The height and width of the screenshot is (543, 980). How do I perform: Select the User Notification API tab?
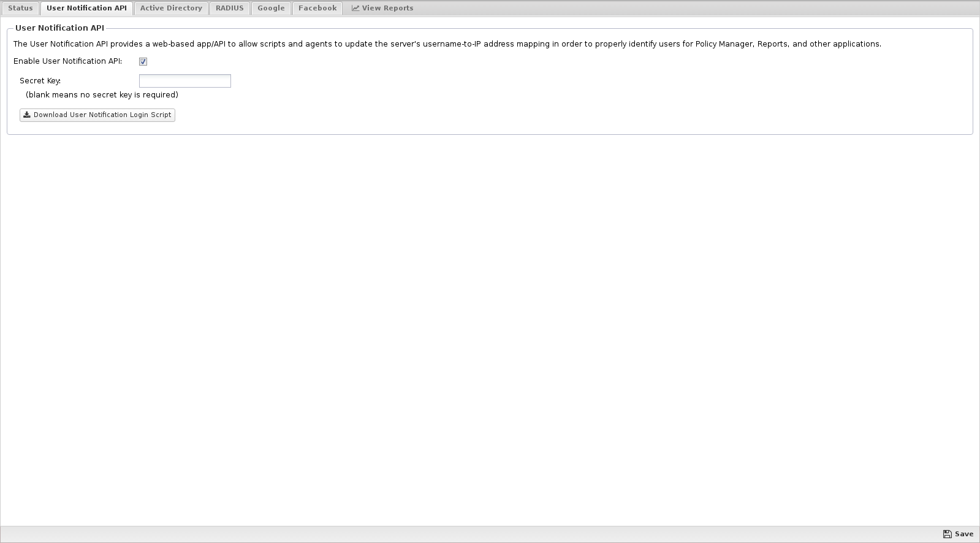tap(86, 8)
